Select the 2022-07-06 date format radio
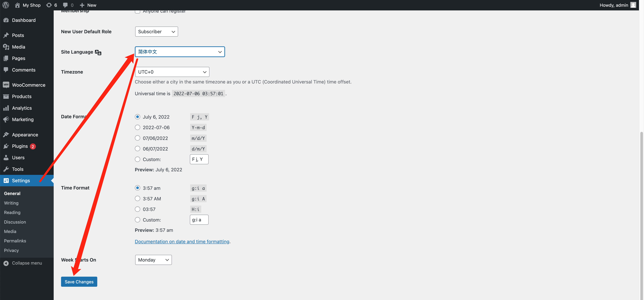Image resolution: width=644 pixels, height=300 pixels. pyautogui.click(x=138, y=127)
